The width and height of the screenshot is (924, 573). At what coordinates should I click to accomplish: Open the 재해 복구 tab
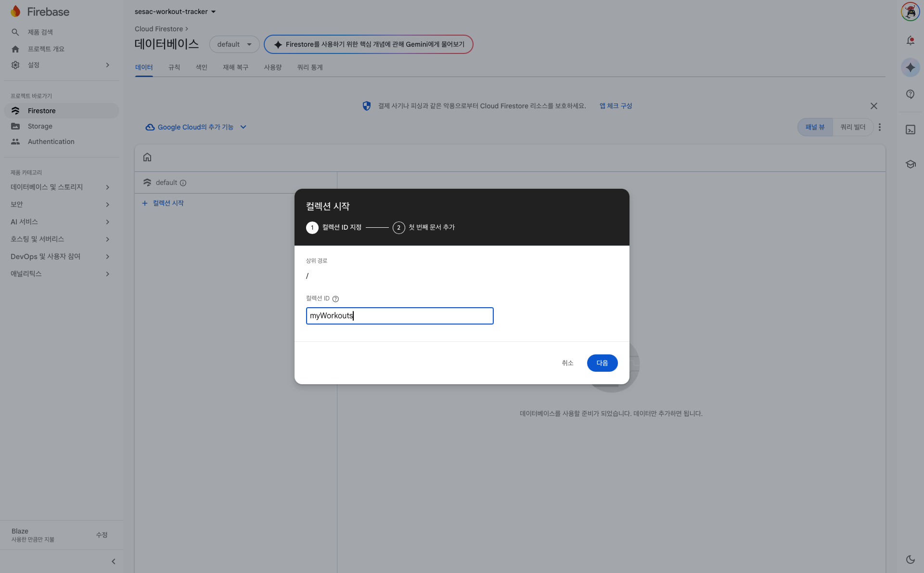pos(235,67)
